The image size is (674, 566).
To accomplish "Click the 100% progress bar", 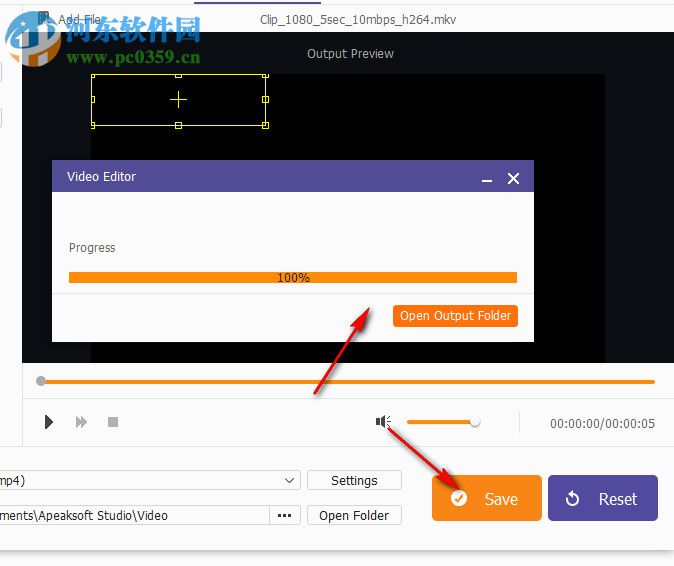I will [x=293, y=278].
